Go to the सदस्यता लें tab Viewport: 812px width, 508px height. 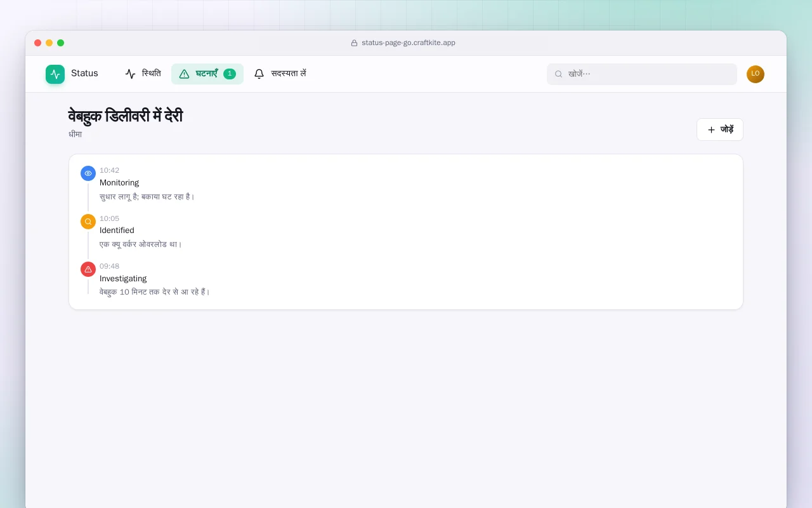click(280, 74)
